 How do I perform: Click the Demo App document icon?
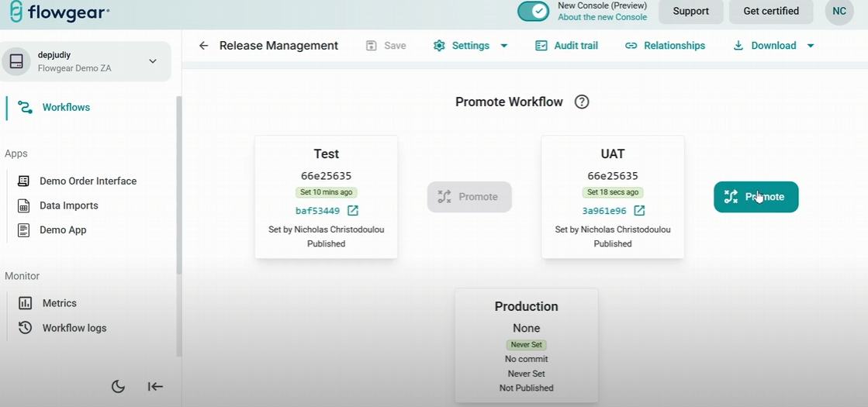pyautogui.click(x=23, y=230)
